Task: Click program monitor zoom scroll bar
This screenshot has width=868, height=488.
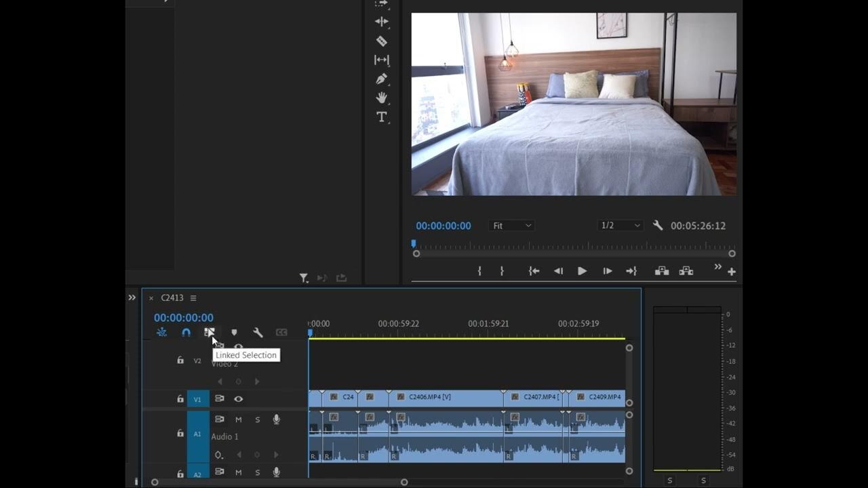Action: [574, 253]
